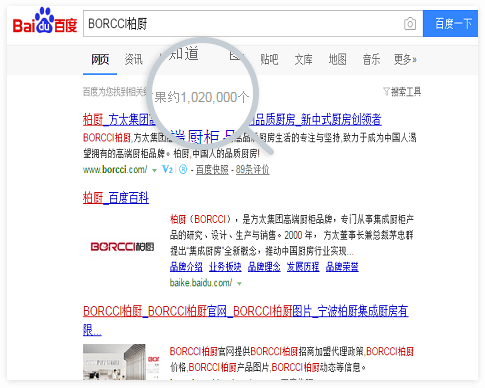Expand dropdown arrow next to baike.baidu.com

pyautogui.click(x=239, y=284)
